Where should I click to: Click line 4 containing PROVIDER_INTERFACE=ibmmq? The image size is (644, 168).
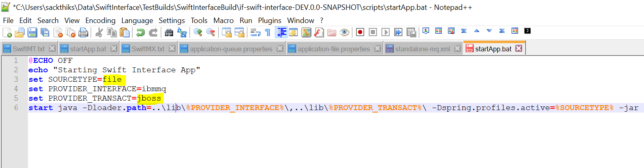[x=107, y=89]
